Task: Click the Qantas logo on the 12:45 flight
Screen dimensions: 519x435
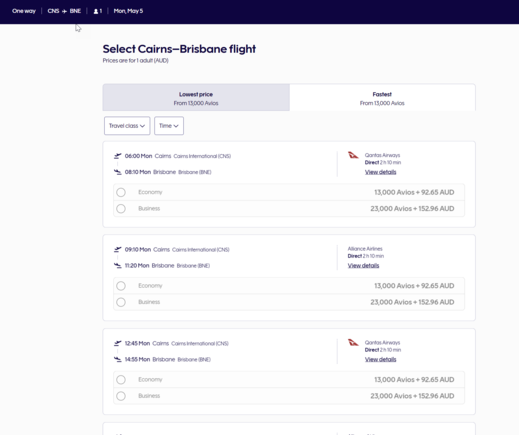Action: click(353, 342)
